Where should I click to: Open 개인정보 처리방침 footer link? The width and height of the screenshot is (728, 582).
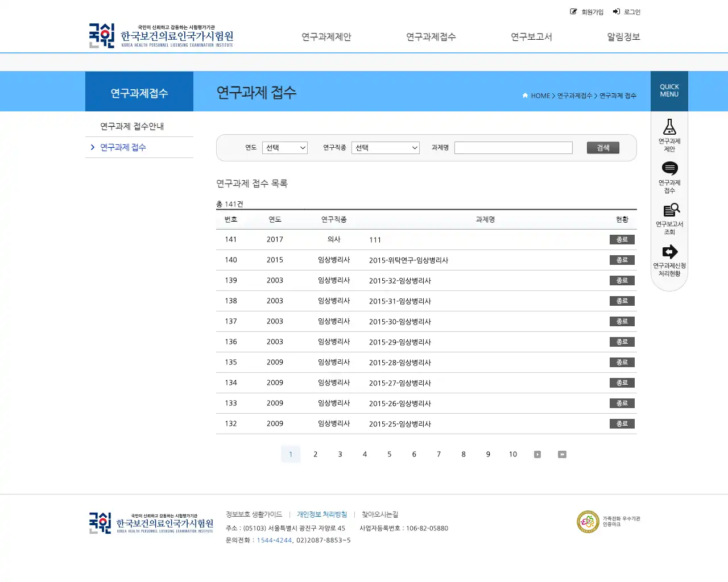[322, 514]
